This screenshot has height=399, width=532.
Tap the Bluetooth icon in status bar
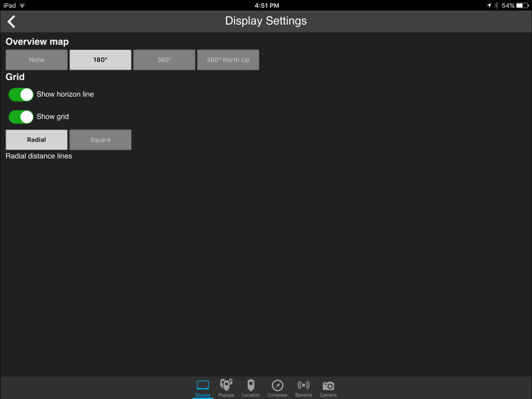[496, 5]
